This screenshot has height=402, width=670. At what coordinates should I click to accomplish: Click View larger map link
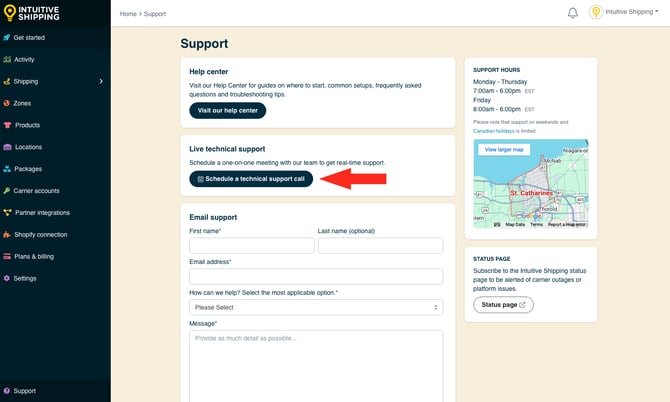pos(504,150)
